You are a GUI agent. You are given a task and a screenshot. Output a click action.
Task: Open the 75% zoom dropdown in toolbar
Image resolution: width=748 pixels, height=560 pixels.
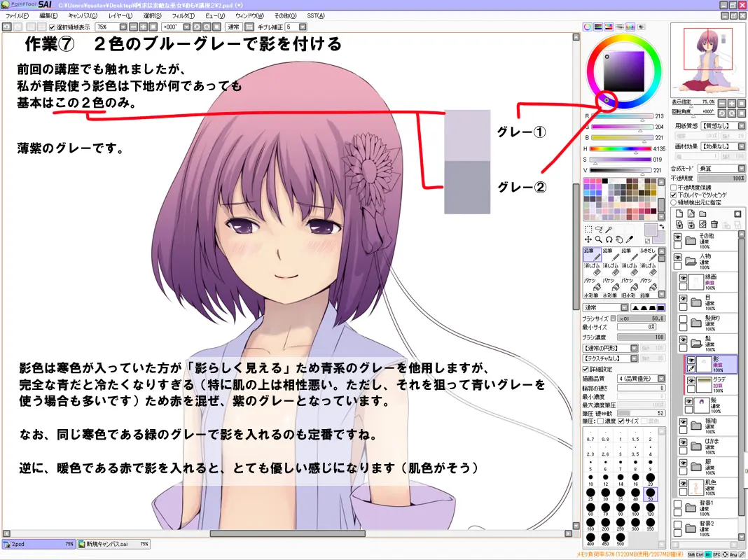click(x=123, y=27)
